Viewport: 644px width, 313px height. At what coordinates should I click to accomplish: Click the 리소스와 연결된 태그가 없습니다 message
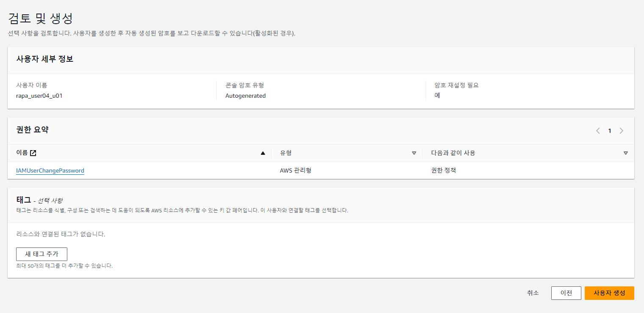[61, 234]
